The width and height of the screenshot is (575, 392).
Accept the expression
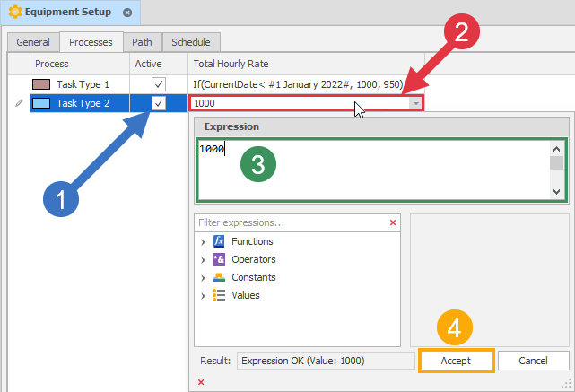coord(456,361)
